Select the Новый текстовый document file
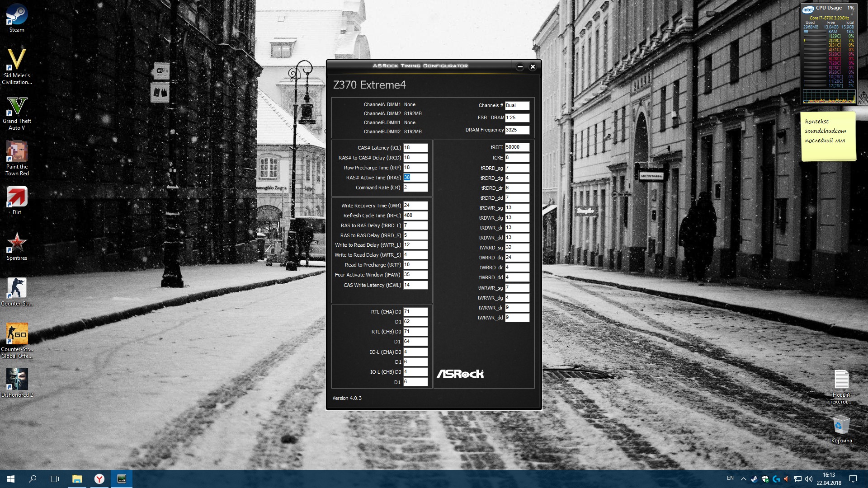The width and height of the screenshot is (868, 488). pos(841,380)
